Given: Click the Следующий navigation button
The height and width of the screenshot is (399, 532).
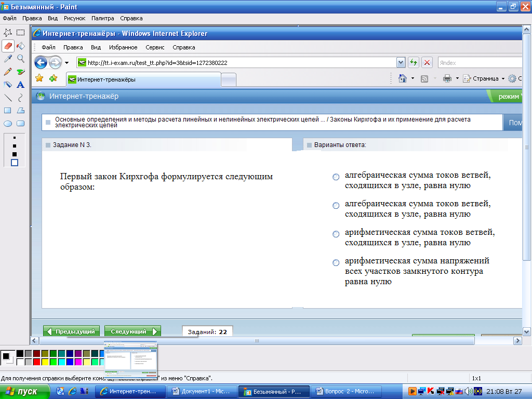Looking at the screenshot, I should coord(132,331).
